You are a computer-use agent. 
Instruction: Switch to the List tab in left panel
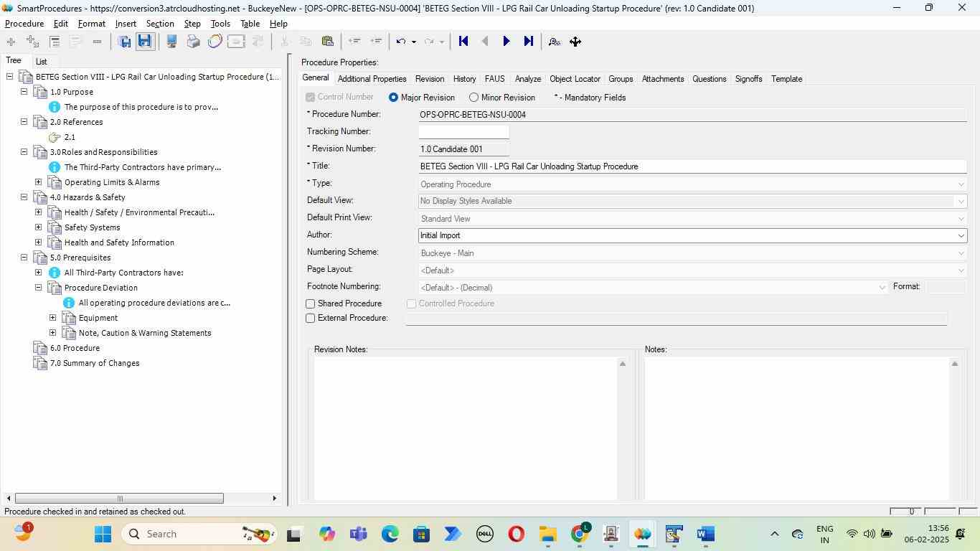[x=42, y=62]
